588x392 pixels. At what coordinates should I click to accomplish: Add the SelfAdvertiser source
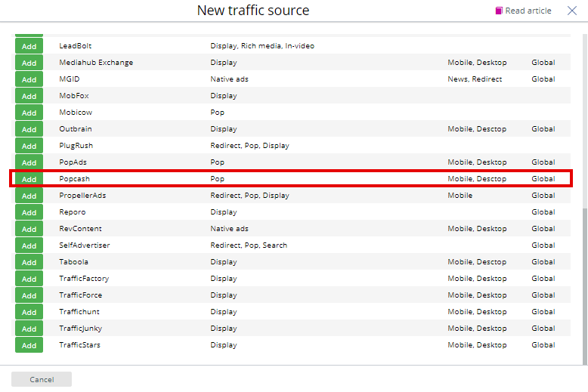click(29, 245)
